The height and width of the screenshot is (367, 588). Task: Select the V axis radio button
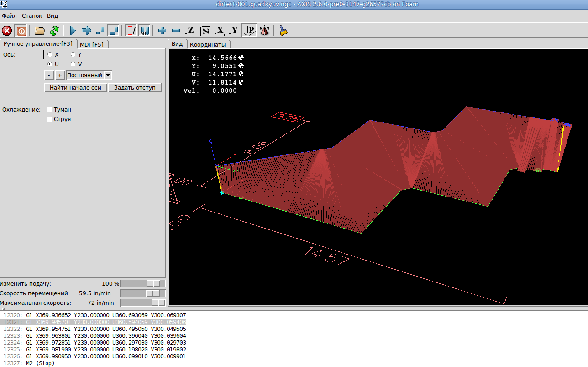pyautogui.click(x=73, y=64)
